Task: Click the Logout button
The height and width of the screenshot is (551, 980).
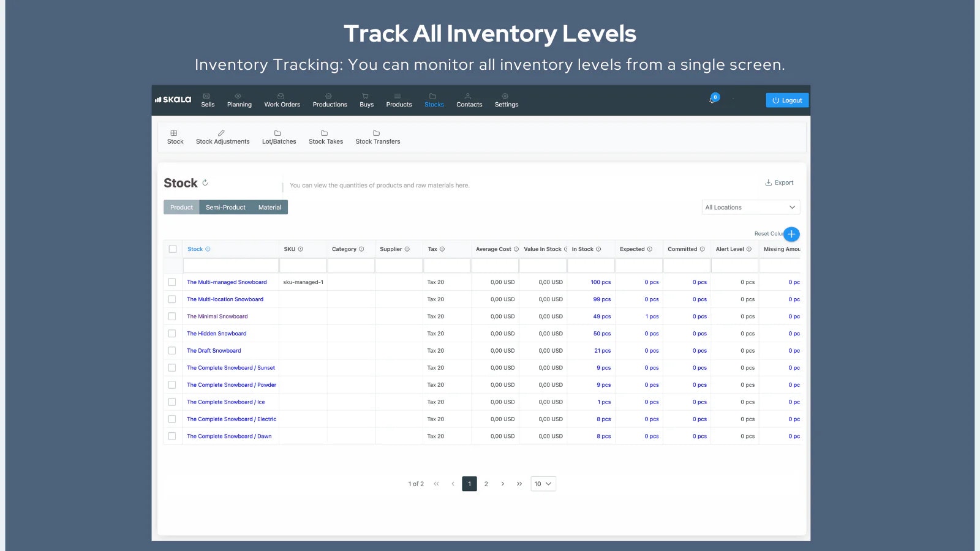Action: (x=787, y=100)
